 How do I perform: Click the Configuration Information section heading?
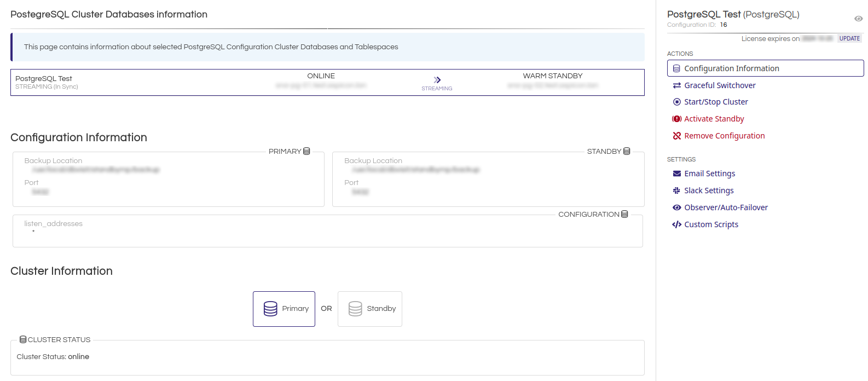click(x=79, y=137)
